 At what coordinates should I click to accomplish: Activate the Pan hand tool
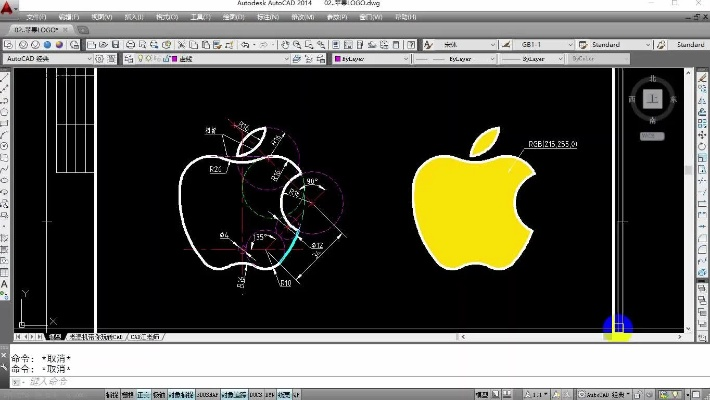pos(285,45)
